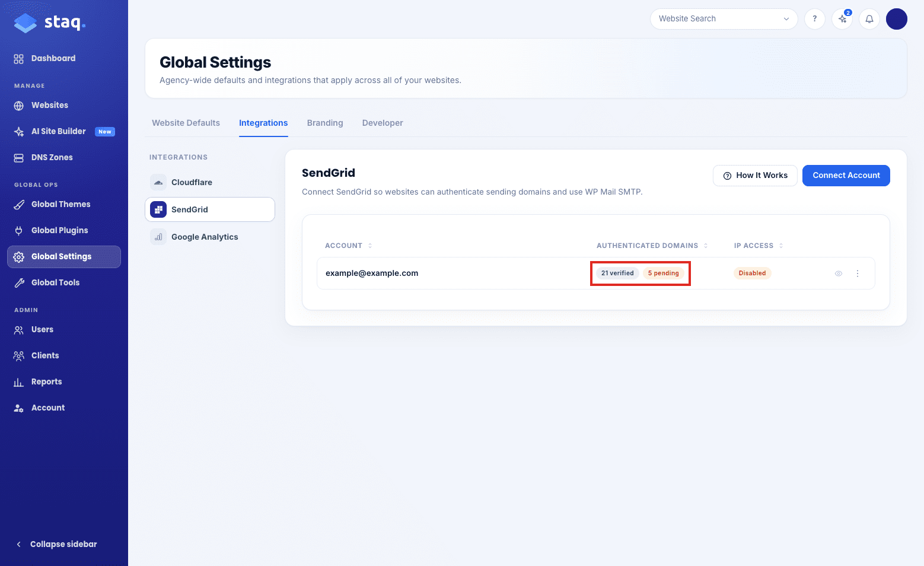This screenshot has width=924, height=566.
Task: Click the staq logo icon
Action: (x=26, y=23)
